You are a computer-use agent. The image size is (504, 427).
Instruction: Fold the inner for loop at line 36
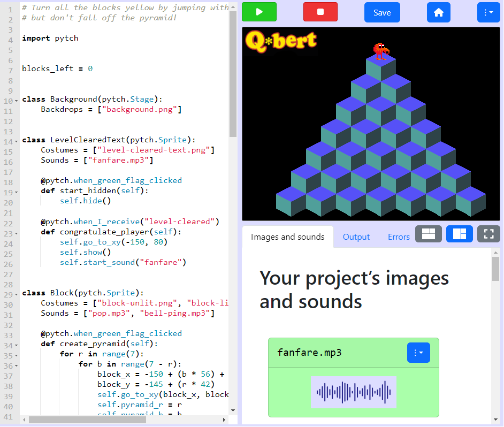click(x=16, y=366)
